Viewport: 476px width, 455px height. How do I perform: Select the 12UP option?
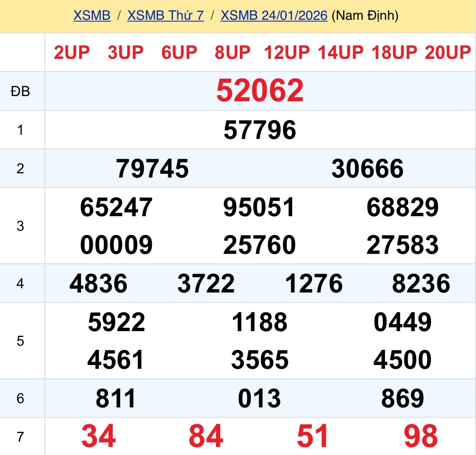[287, 53]
